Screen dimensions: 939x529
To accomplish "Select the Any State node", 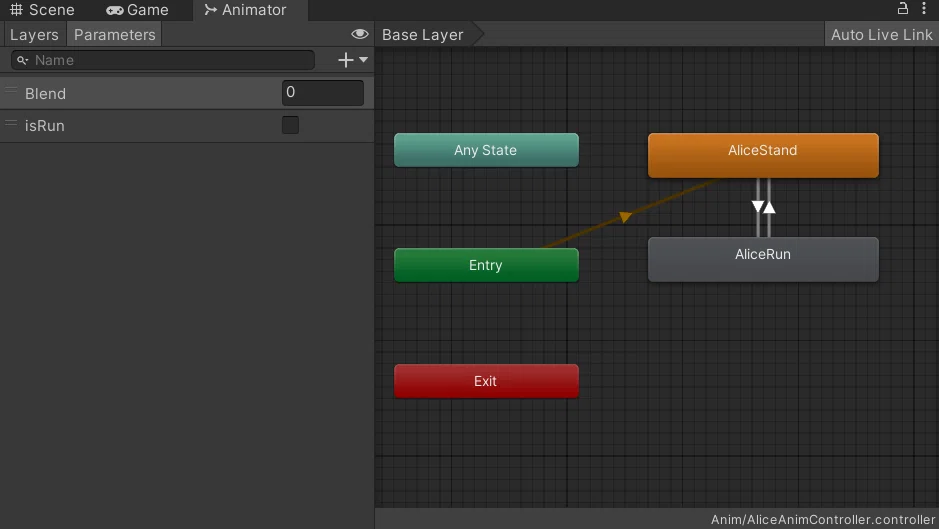I will click(486, 150).
